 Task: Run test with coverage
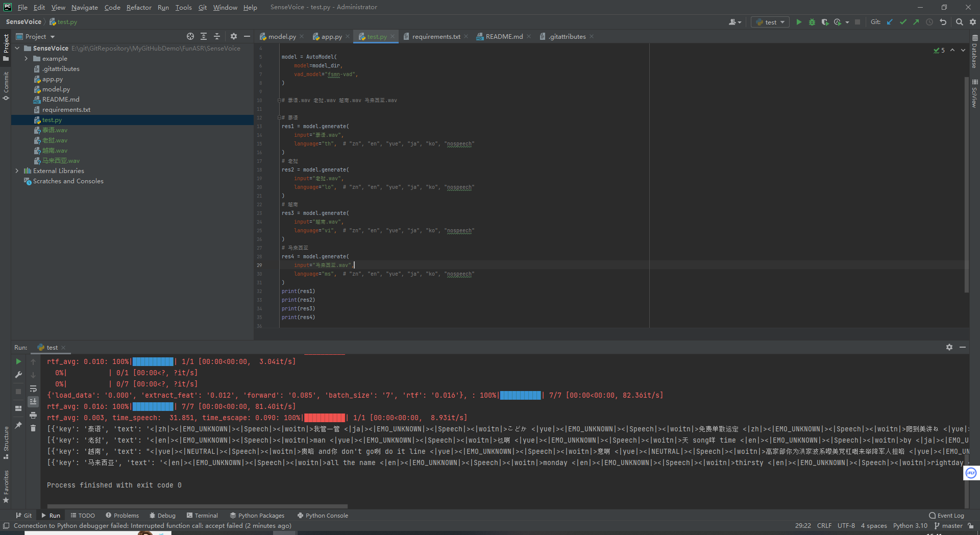point(825,22)
